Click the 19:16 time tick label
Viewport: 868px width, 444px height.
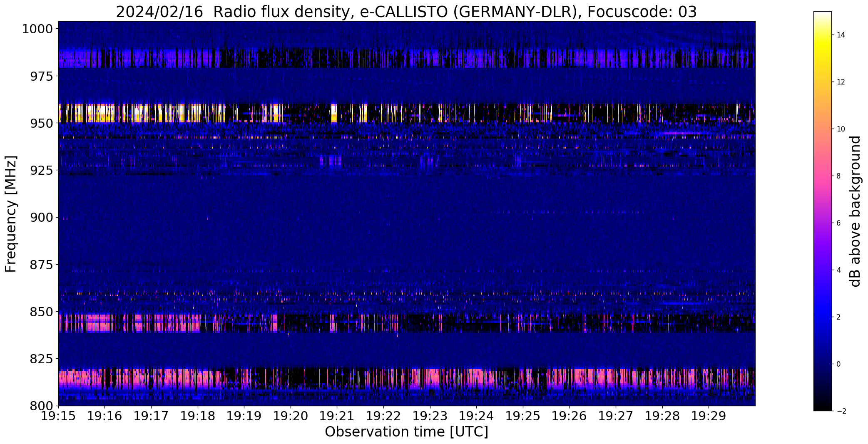point(105,416)
